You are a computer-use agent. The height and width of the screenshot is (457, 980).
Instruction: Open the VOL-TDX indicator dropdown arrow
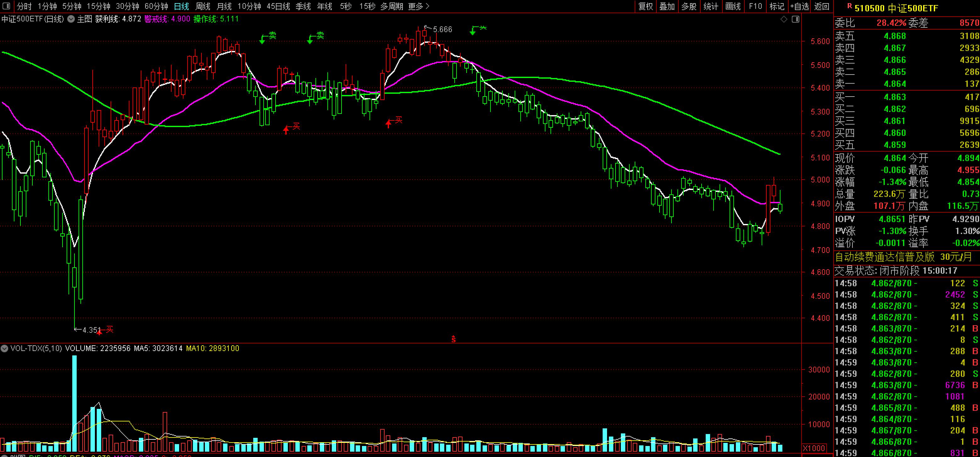point(4,348)
